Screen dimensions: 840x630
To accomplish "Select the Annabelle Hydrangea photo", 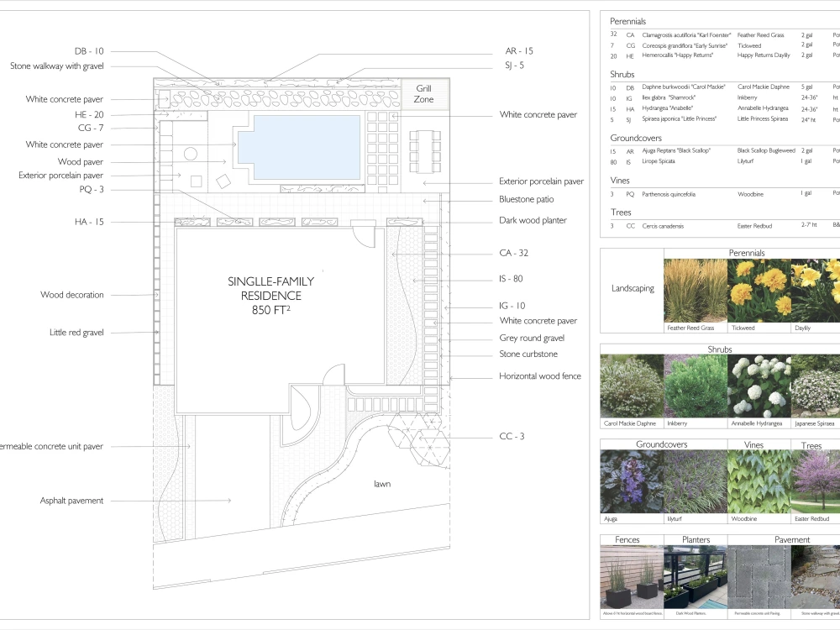I will pos(759,386).
